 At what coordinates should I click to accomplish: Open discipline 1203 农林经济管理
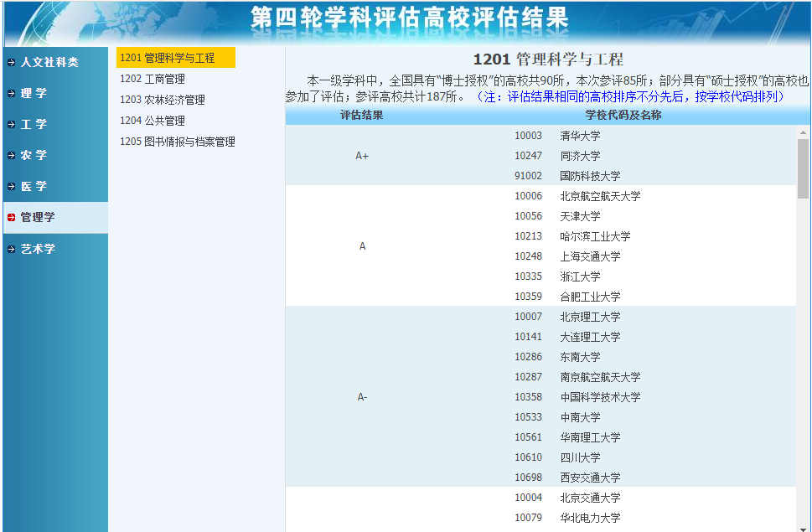[x=163, y=100]
